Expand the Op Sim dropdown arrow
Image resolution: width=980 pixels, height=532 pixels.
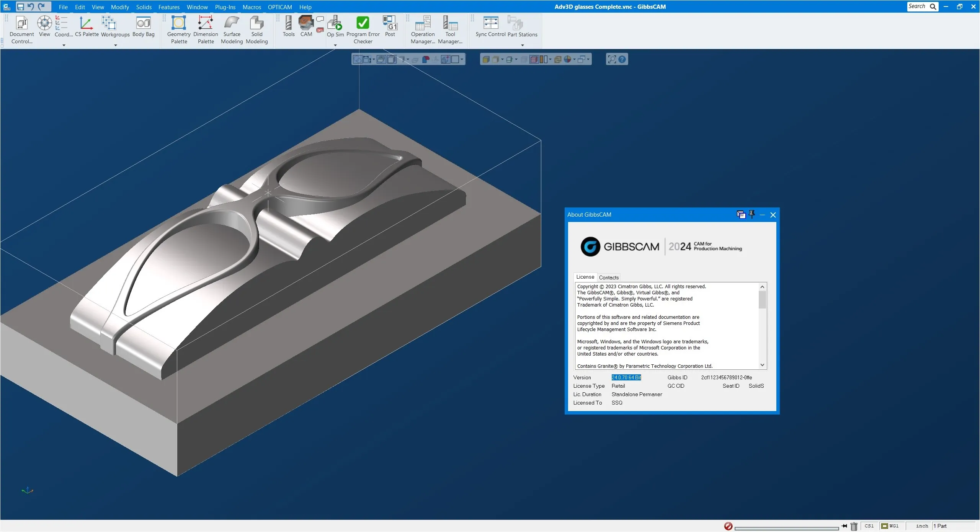point(335,45)
